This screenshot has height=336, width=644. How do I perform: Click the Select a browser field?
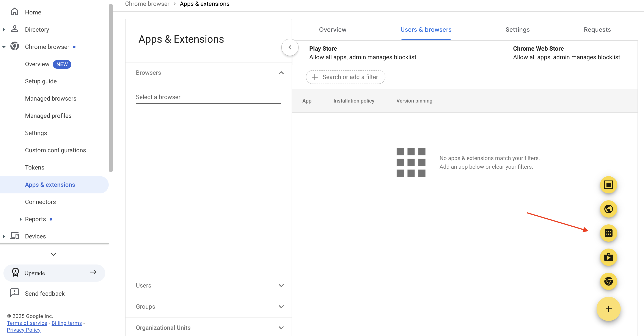tap(208, 97)
